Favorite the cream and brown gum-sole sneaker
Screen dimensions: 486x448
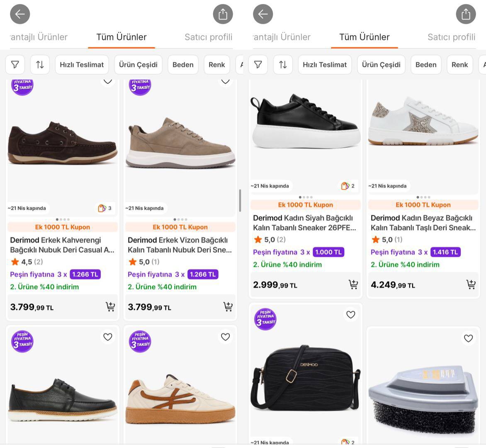(x=226, y=337)
